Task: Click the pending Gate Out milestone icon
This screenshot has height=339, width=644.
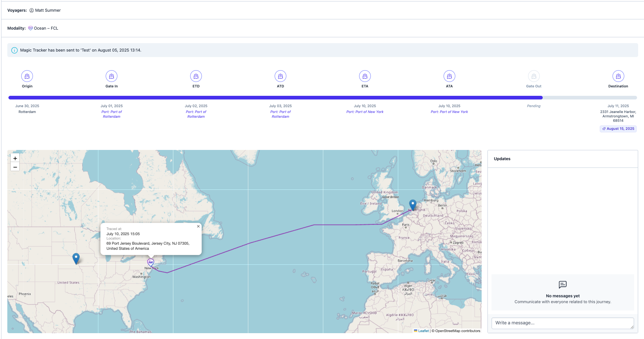Action: 534,76
